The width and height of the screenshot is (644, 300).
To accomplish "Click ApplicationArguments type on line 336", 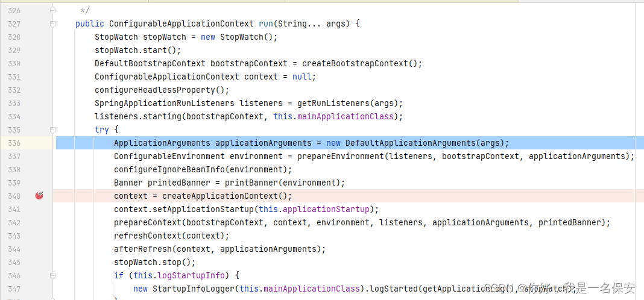I will point(162,143).
